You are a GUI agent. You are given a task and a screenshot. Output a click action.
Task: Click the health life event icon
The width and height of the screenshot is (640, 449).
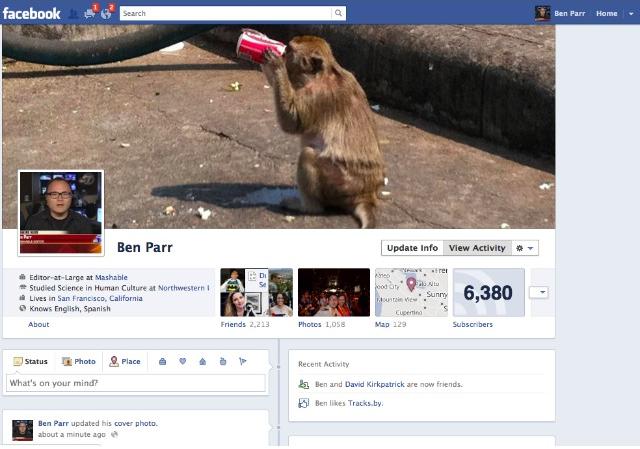coord(223,361)
